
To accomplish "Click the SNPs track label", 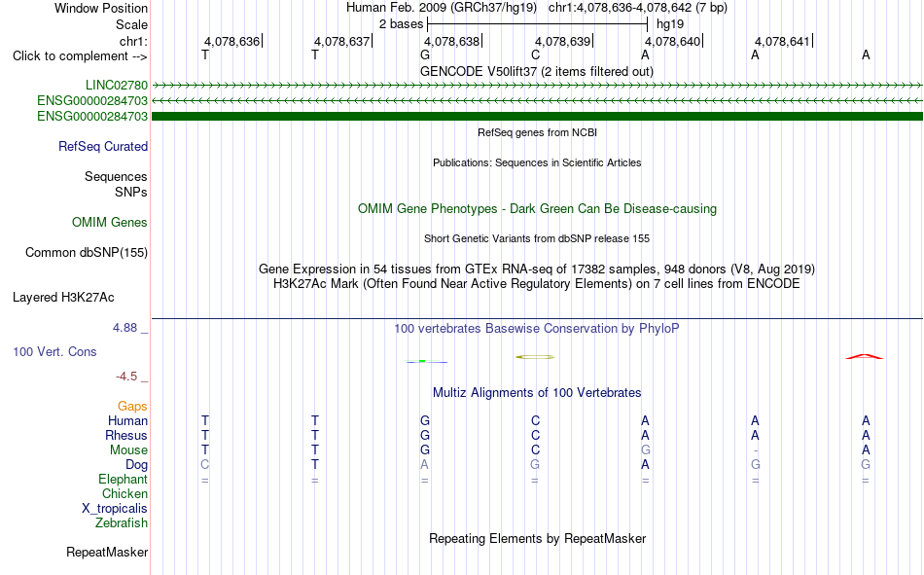I will pyautogui.click(x=131, y=193).
